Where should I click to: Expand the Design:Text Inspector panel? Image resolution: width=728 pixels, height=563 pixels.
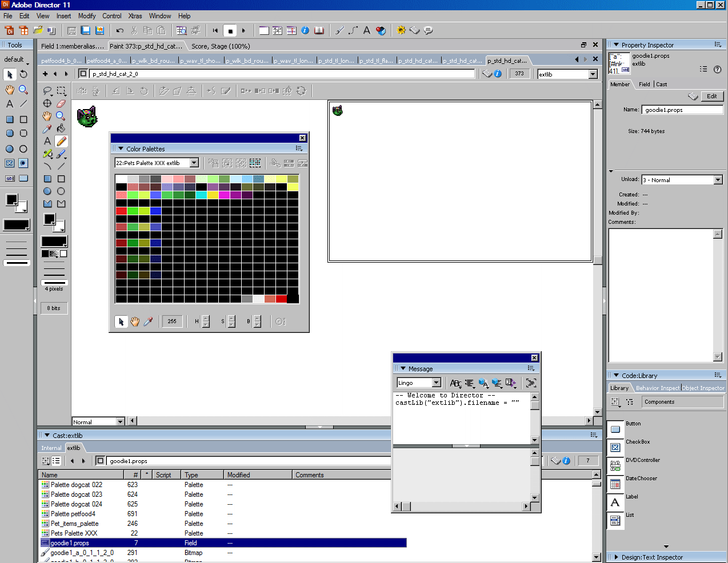pos(616,557)
